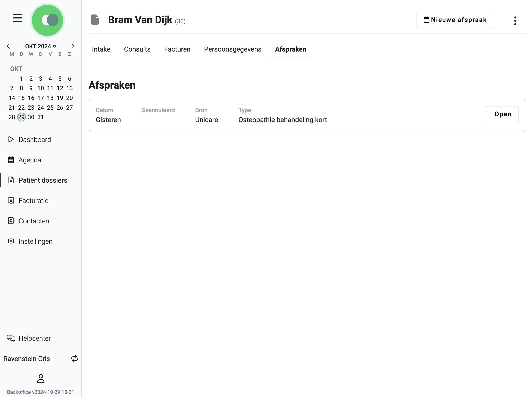Go to next month in mini calendar

coord(73,46)
